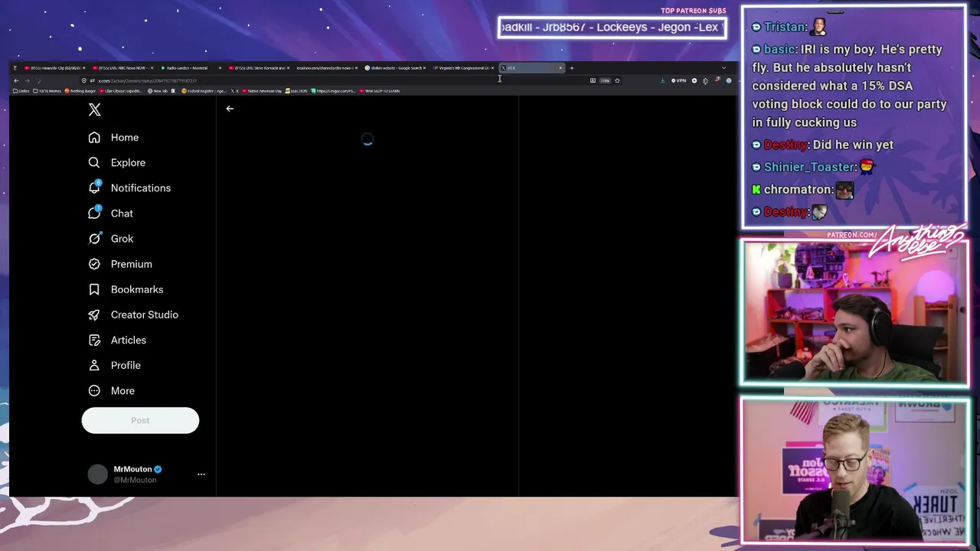980x551 pixels.
Task: Go to Home in sidebar
Action: point(125,138)
